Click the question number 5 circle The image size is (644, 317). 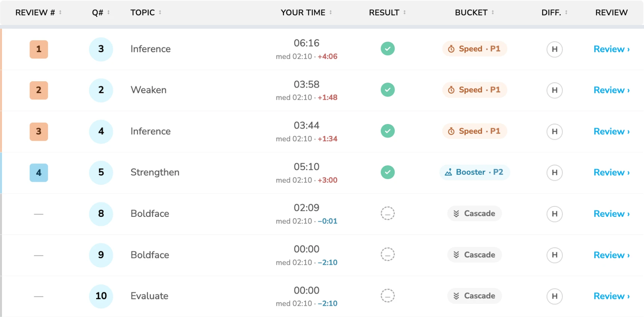[101, 173]
